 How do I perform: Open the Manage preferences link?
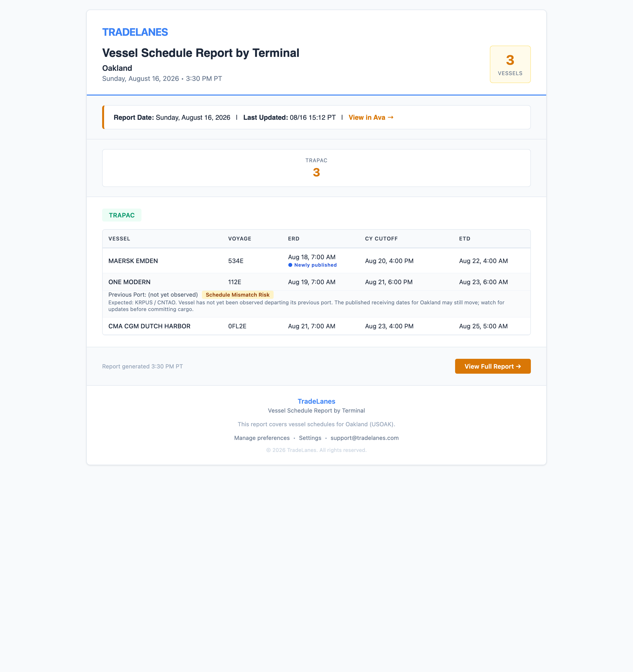262,438
